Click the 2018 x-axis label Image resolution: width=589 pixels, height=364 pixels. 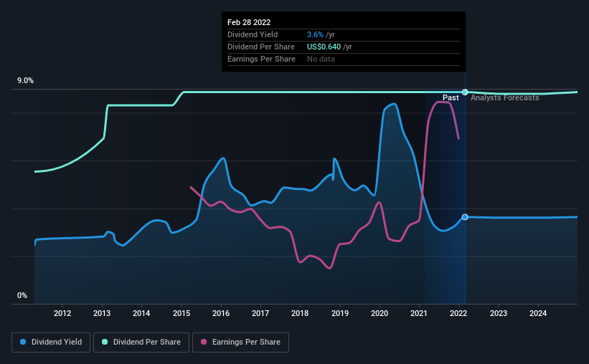[300, 313]
